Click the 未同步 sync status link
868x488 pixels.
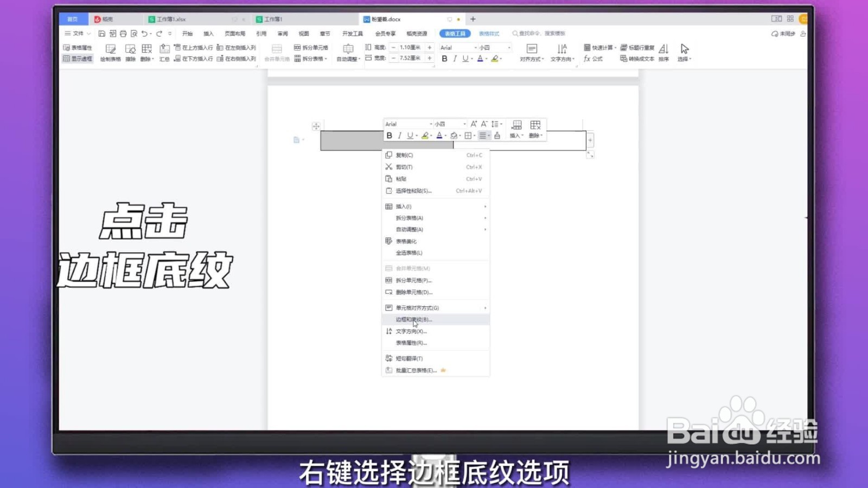point(785,33)
